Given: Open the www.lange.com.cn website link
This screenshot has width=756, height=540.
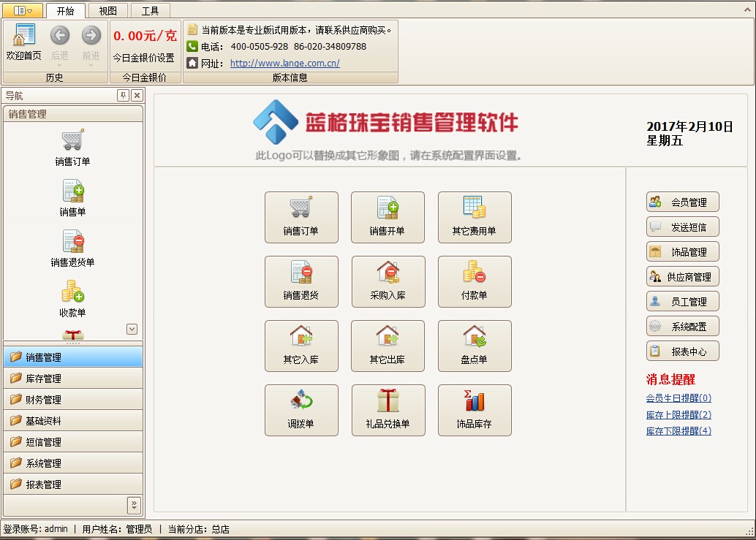Looking at the screenshot, I should coord(284,64).
